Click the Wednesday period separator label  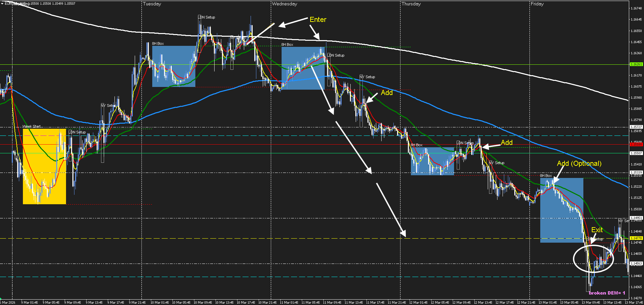pos(284,4)
